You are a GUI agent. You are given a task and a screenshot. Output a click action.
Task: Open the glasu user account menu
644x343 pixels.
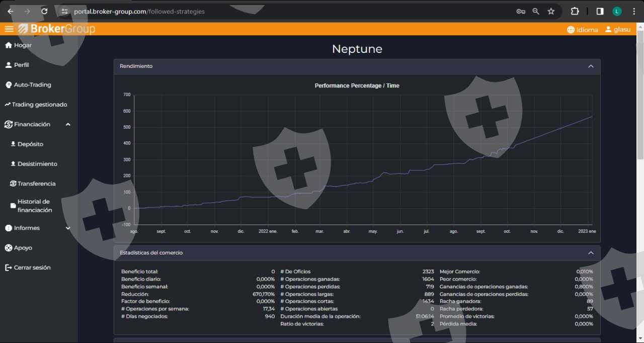click(x=617, y=30)
